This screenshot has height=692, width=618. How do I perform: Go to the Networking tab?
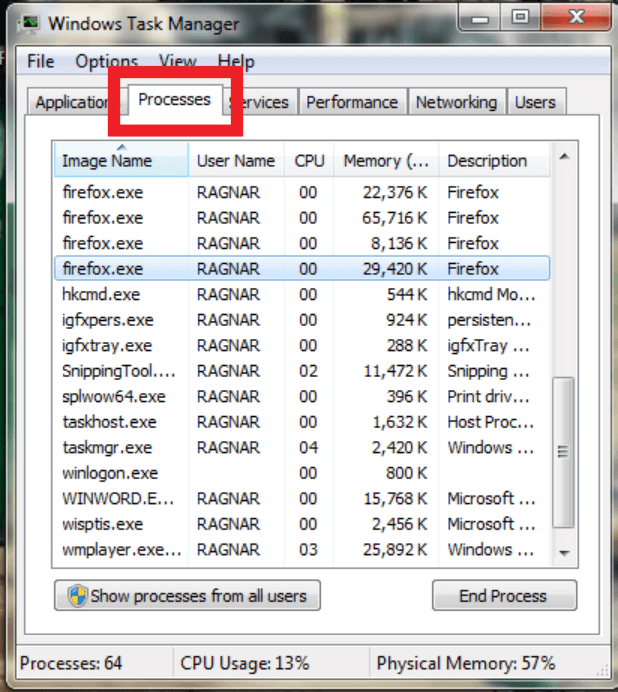tap(456, 102)
